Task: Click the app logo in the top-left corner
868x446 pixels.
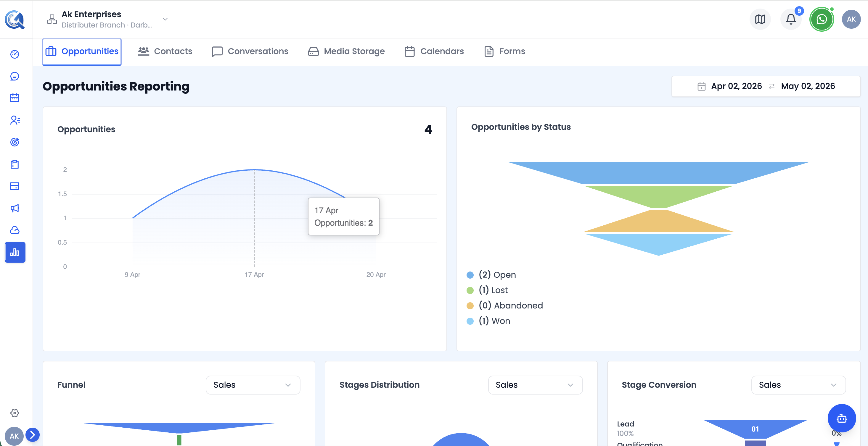Action: coord(15,19)
